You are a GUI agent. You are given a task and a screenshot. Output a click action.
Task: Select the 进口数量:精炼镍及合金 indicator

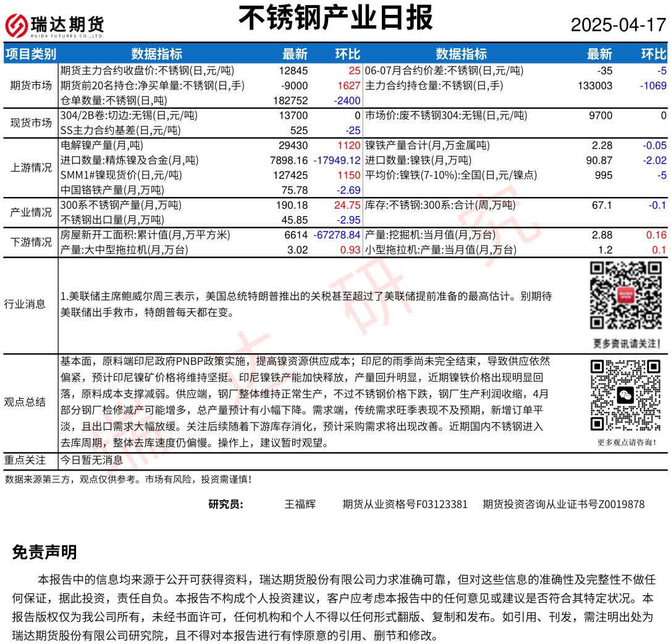coord(130,161)
